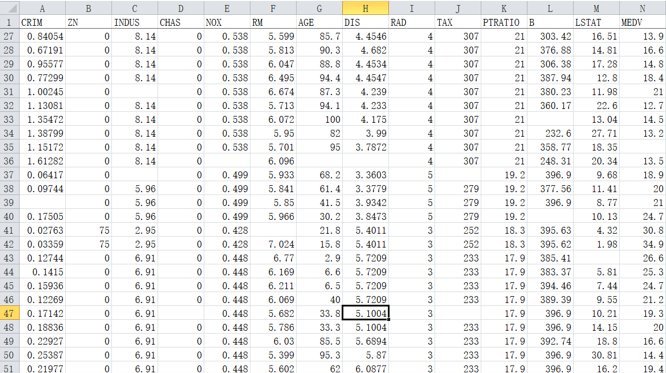The image size is (666, 373).
Task: Click the Select All corner button
Action: 9,8
